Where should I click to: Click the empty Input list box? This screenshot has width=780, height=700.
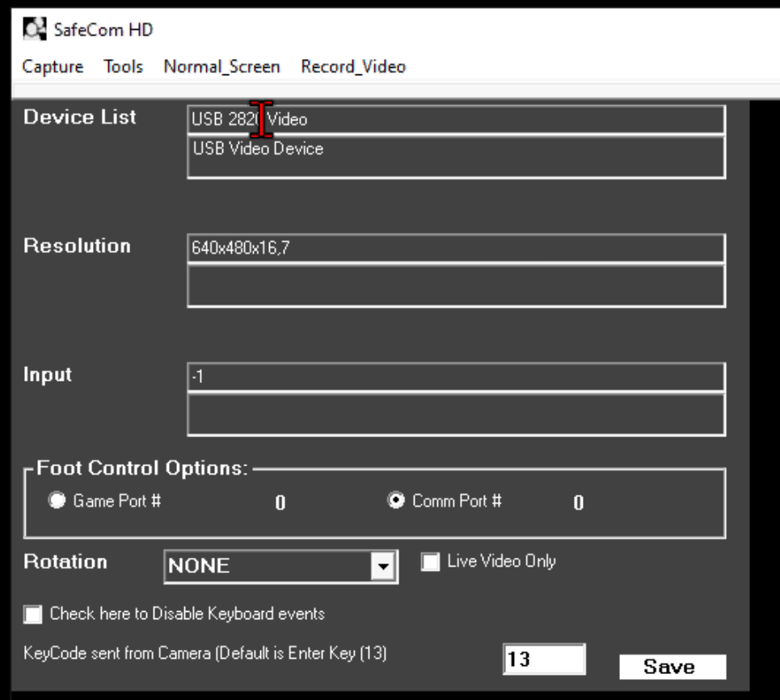pyautogui.click(x=456, y=415)
